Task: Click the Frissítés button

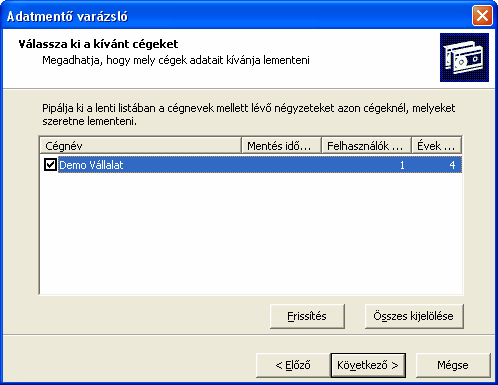Action: click(x=307, y=316)
